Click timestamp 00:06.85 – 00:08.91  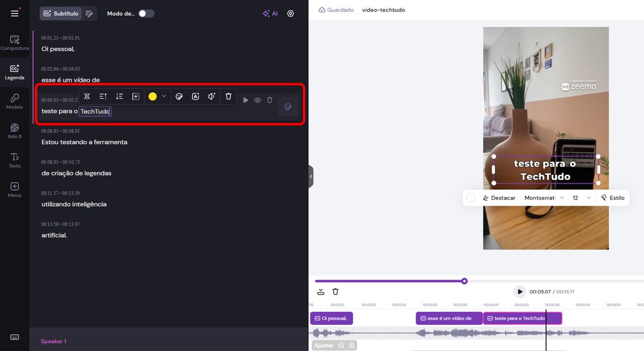pyautogui.click(x=60, y=131)
